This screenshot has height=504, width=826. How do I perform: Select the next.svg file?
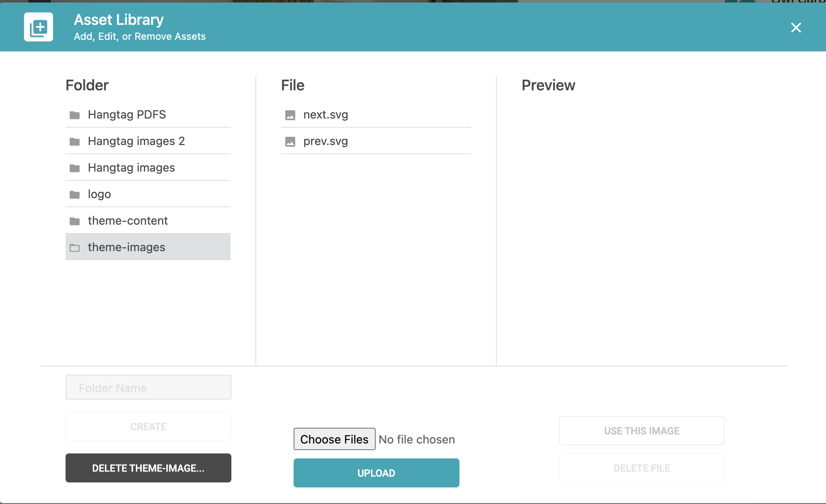point(376,114)
